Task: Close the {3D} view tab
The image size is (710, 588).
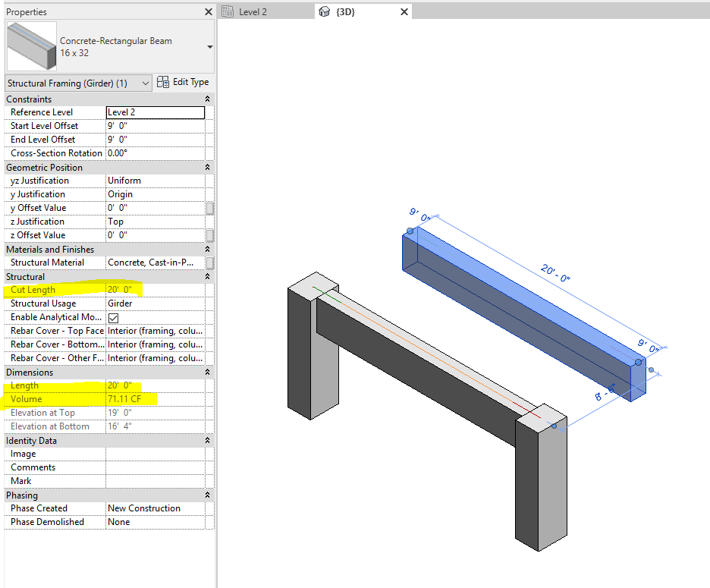Action: pos(404,11)
